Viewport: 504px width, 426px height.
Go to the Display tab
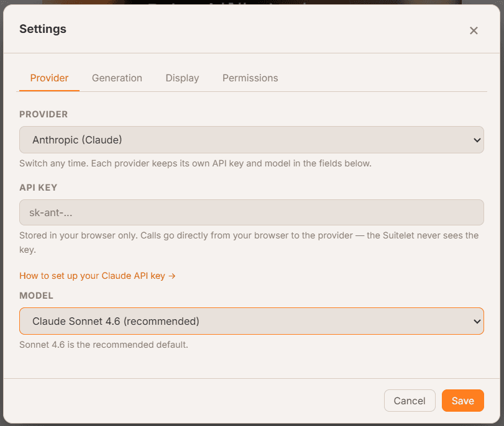point(182,78)
